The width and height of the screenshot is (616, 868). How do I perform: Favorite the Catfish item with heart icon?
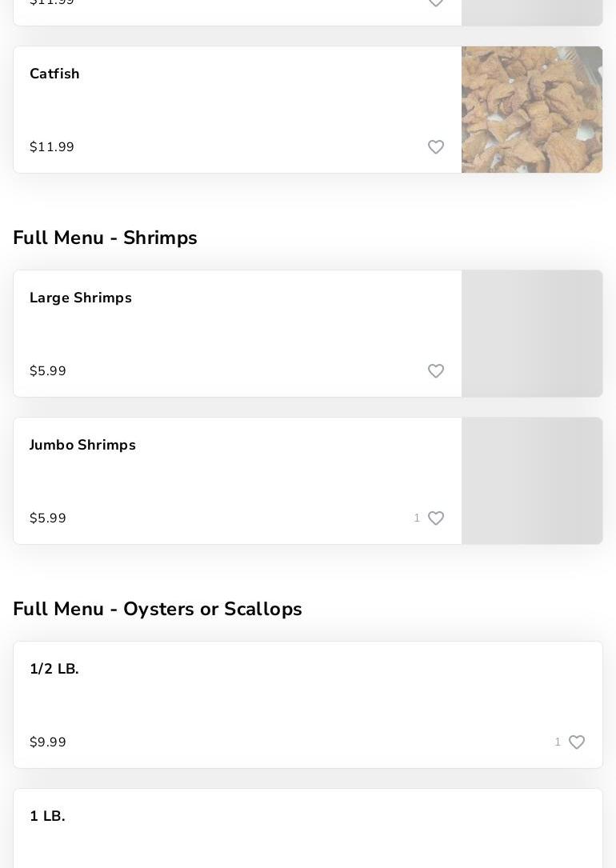point(436,147)
